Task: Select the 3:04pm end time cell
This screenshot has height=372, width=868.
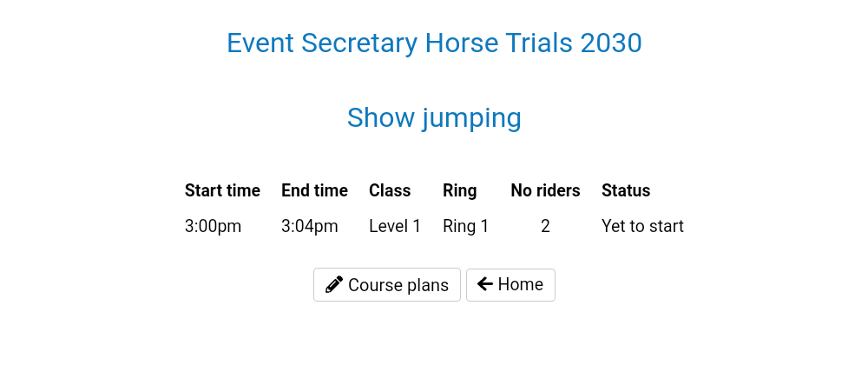Action: pyautogui.click(x=310, y=227)
